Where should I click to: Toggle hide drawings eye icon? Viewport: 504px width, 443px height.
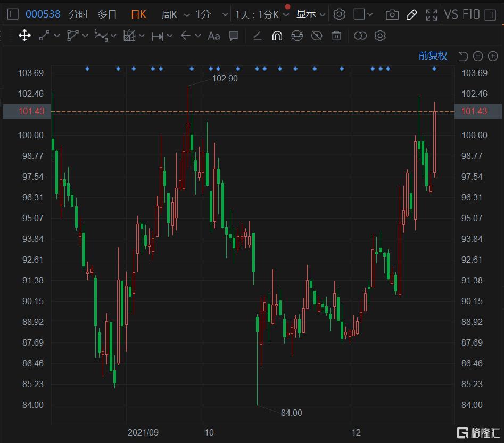[317, 36]
